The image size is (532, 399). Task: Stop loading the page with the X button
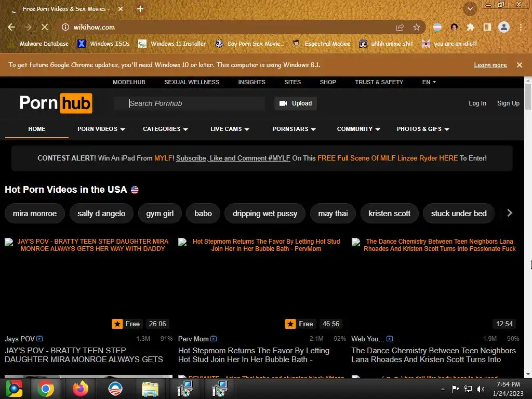45,27
